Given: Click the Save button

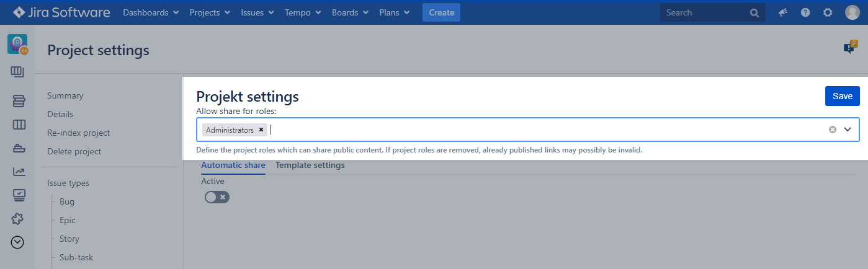Looking at the screenshot, I should 842,96.
